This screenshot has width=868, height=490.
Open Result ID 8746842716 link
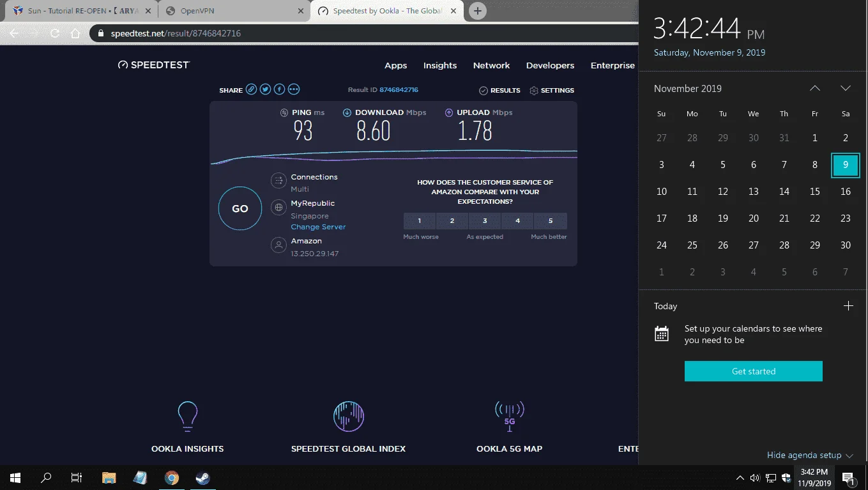point(399,90)
